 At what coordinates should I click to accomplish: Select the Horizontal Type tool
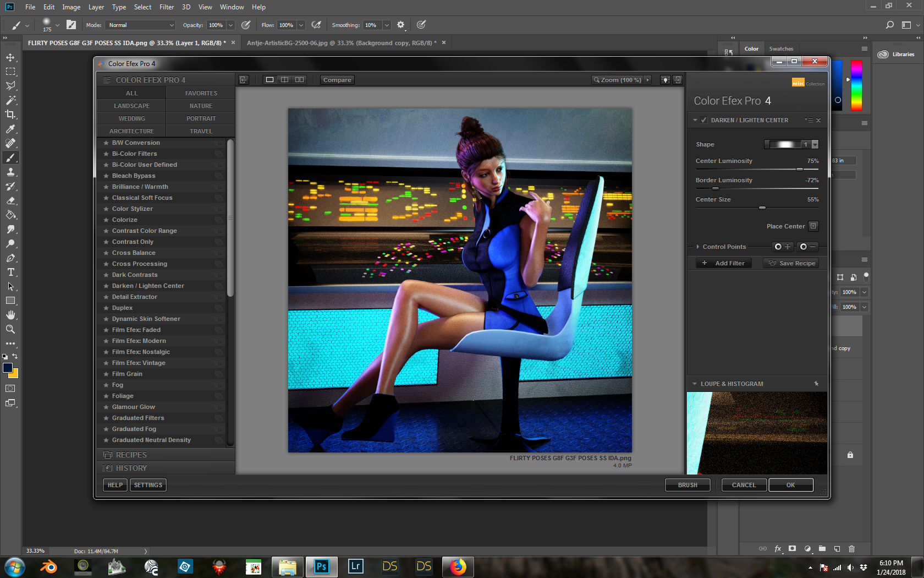pos(10,272)
